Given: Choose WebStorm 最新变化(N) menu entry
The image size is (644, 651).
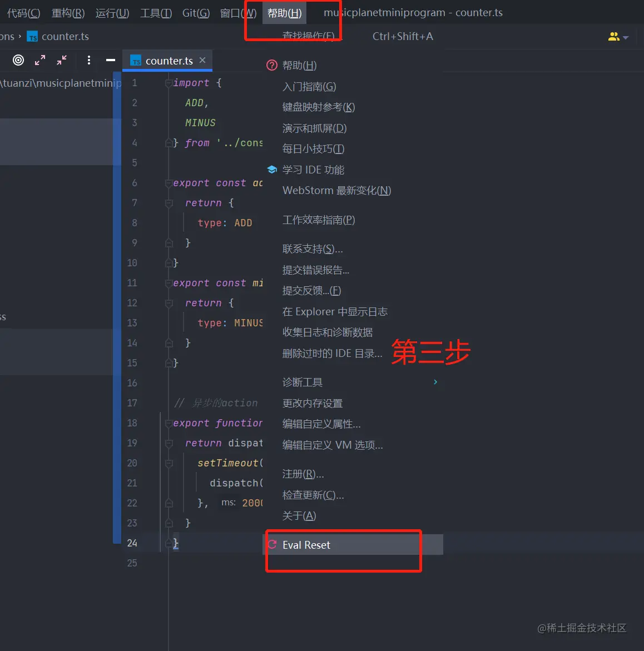Looking at the screenshot, I should [354, 190].
